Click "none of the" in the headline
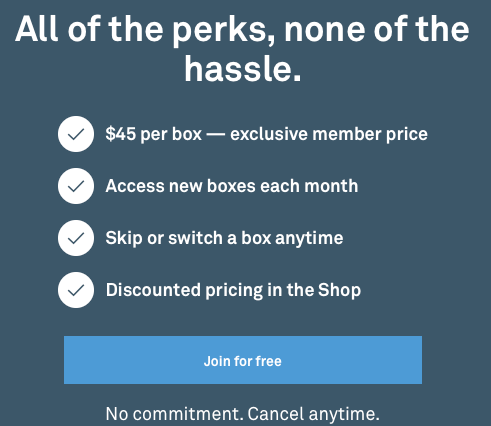 click(376, 30)
